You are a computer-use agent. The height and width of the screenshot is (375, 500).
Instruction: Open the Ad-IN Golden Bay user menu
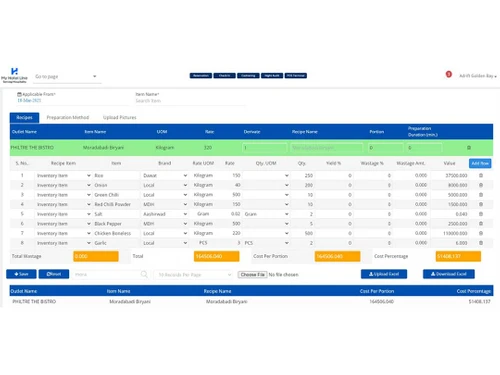(x=478, y=76)
